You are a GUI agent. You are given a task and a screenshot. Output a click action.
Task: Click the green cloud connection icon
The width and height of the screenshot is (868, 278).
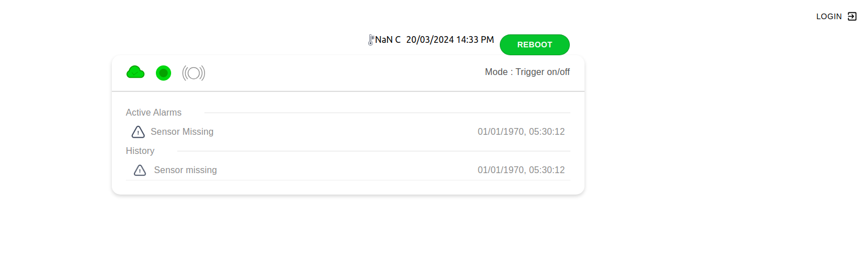tap(136, 72)
